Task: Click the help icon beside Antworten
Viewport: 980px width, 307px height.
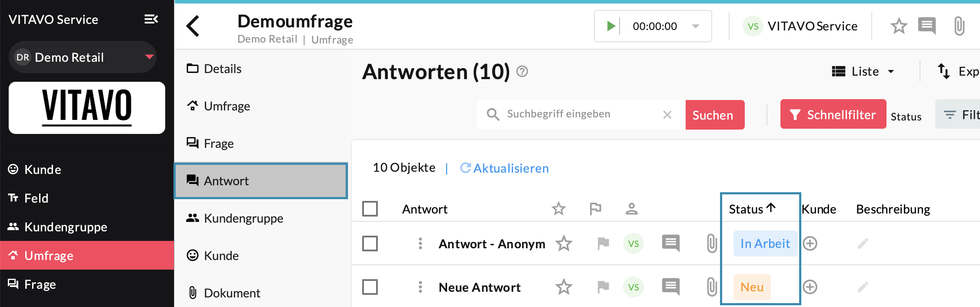Action: coord(522,71)
